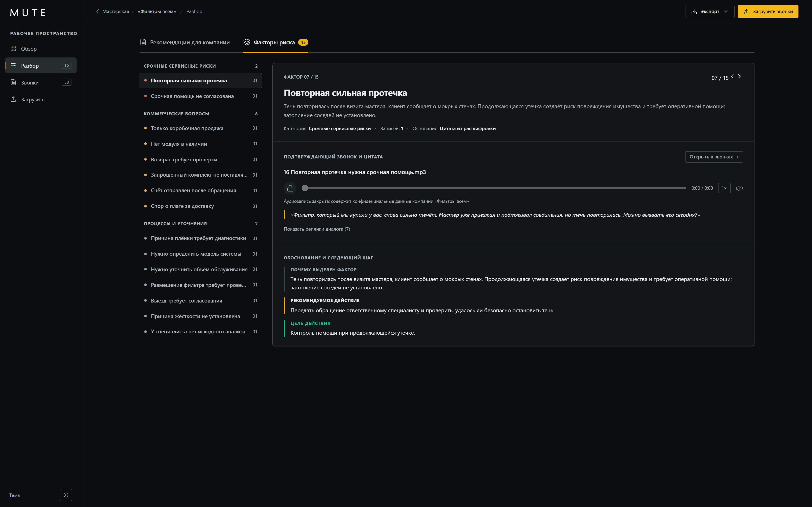Select Срочная помощь не согласована factor
This screenshot has width=812, height=507.
coord(201,96)
